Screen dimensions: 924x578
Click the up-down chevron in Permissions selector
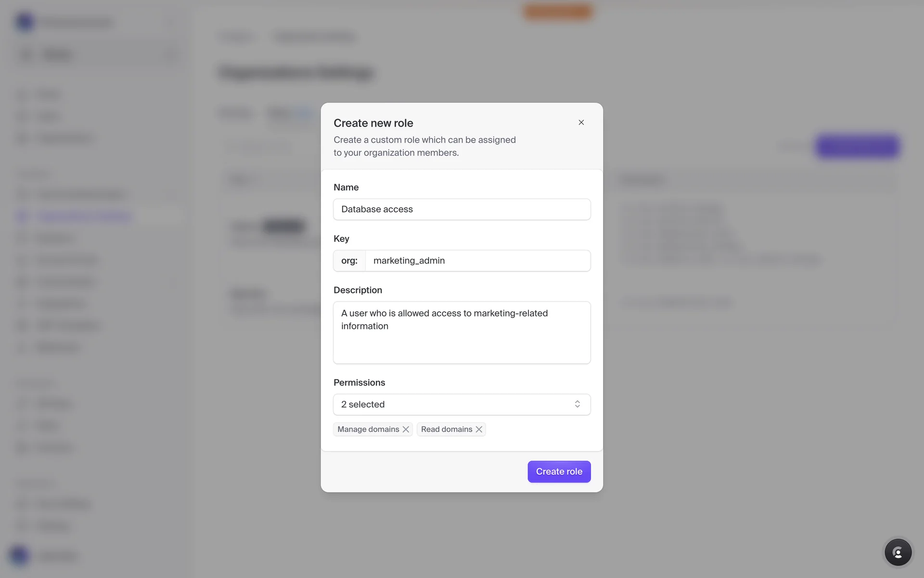click(577, 404)
